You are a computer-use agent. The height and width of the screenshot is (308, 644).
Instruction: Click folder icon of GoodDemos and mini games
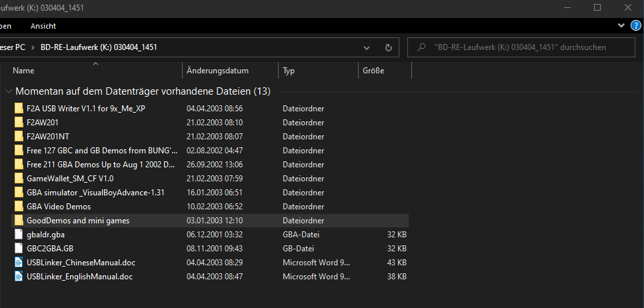[19, 220]
